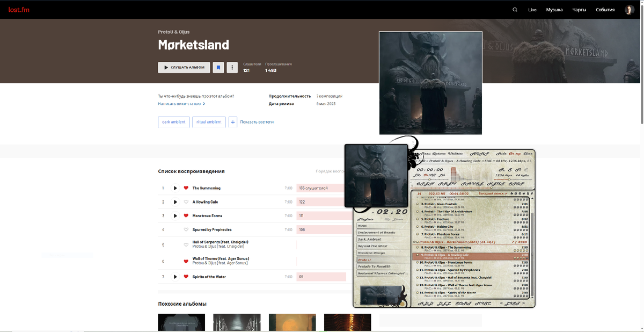Click Написать вики-статью link
Screen dimensions: 644x332
click(181, 104)
